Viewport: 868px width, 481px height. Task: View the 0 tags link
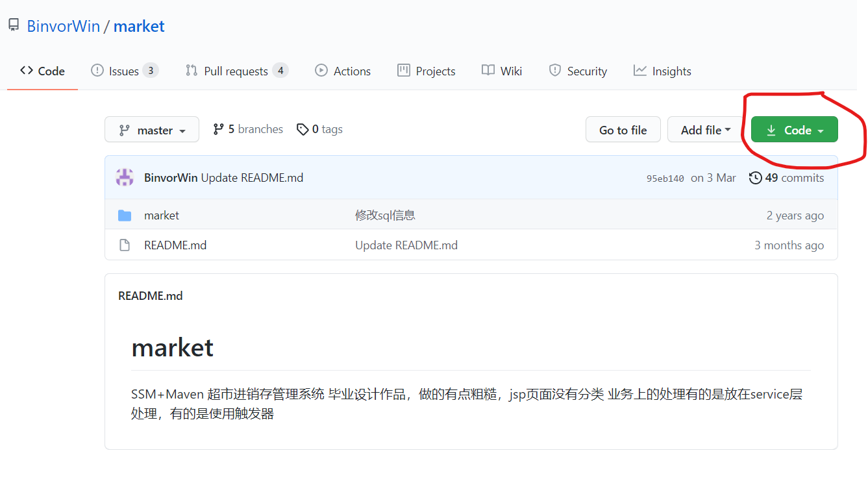[319, 129]
